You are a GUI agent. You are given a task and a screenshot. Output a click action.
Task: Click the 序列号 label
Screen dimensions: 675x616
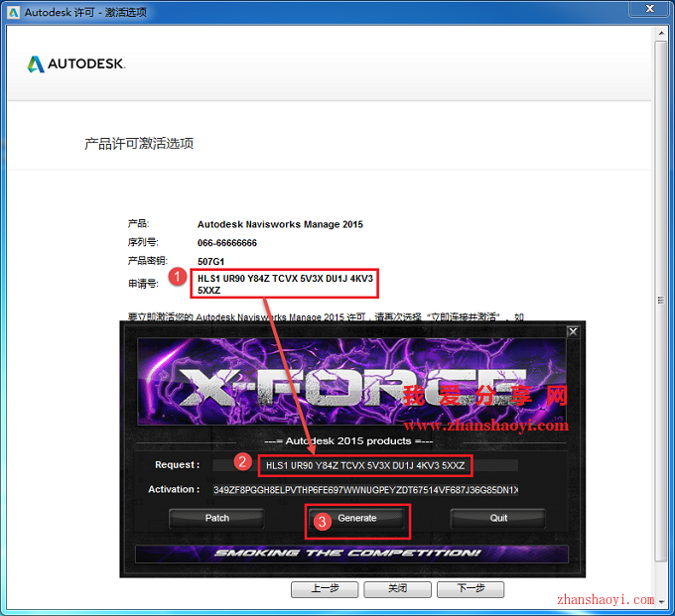click(x=143, y=243)
